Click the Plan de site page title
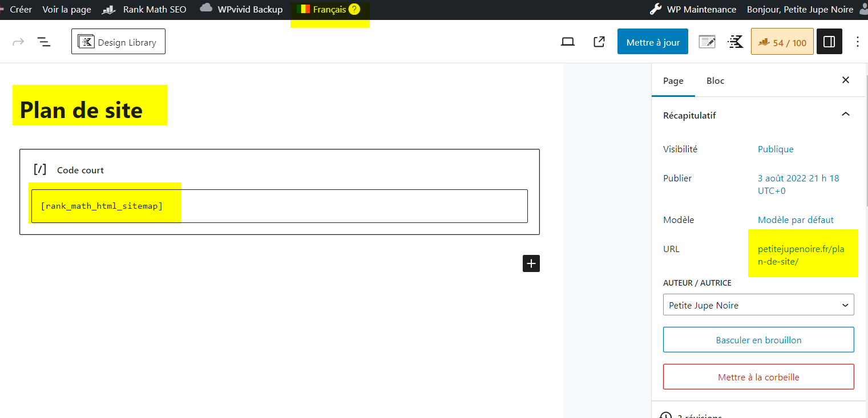 click(81, 110)
